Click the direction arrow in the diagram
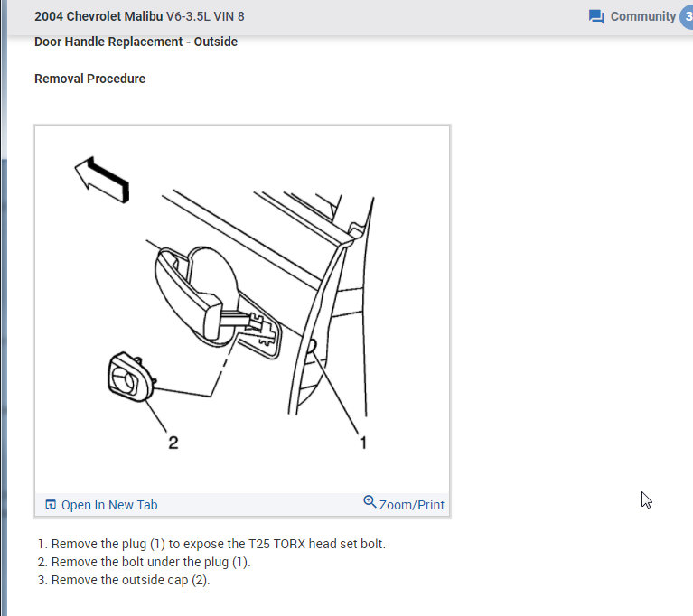693x616 pixels. tap(102, 180)
